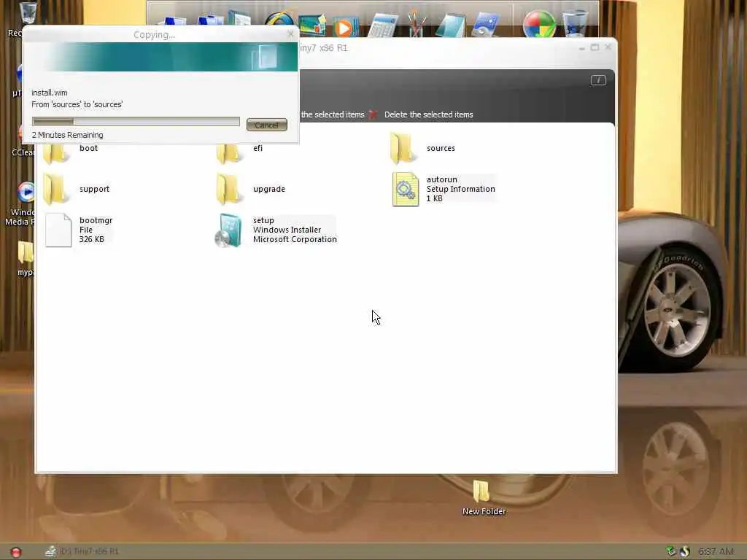The width and height of the screenshot is (747, 560).
Task: Close the Copying dialog
Action: [x=290, y=34]
